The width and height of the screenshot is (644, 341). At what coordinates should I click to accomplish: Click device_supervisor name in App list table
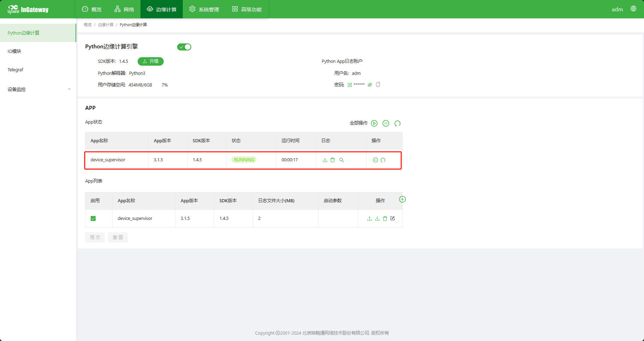[135, 219]
